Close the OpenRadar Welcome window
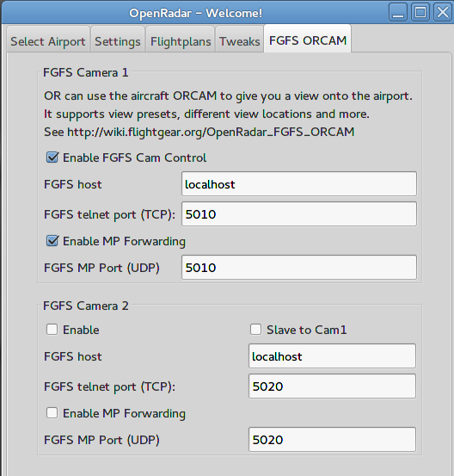The width and height of the screenshot is (454, 476). pos(443,12)
